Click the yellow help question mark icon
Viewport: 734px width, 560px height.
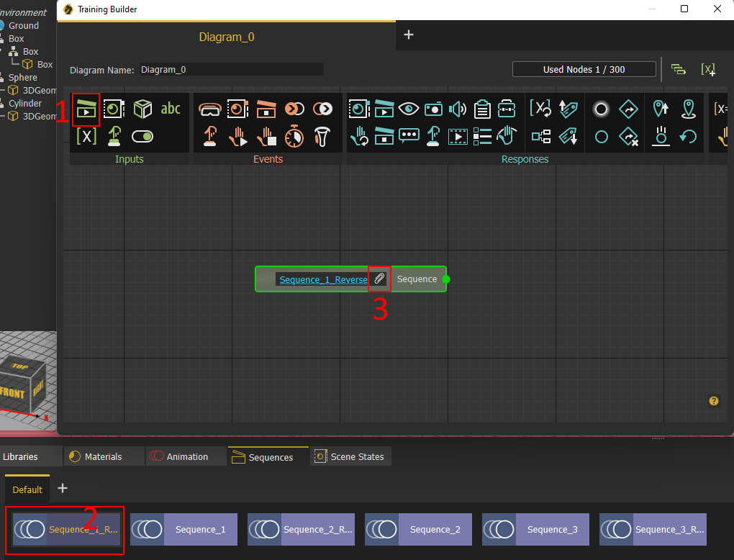(713, 401)
